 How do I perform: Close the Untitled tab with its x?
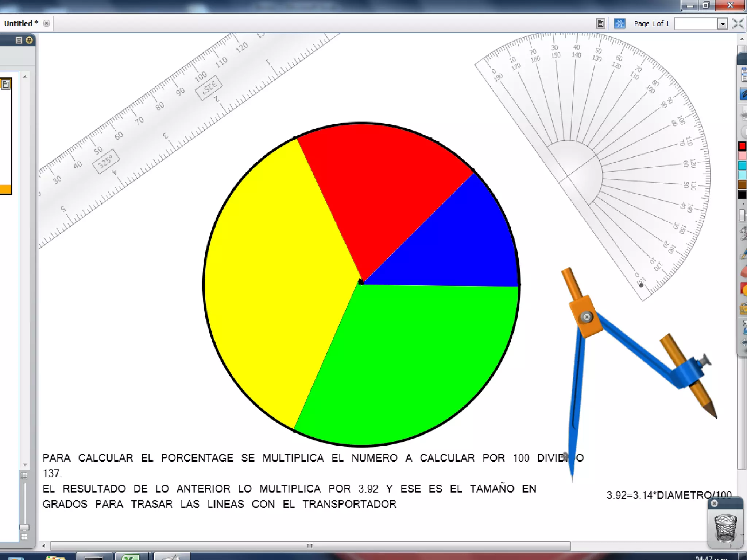[46, 23]
